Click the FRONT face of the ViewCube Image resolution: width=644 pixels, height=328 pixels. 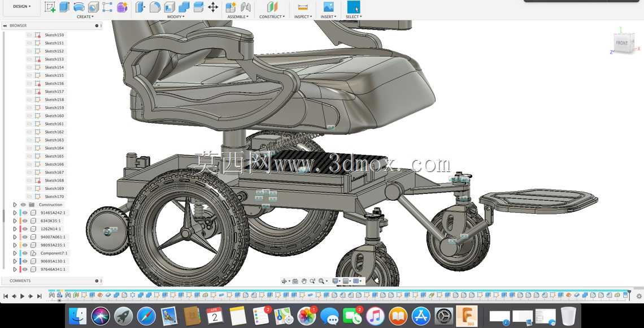622,43
